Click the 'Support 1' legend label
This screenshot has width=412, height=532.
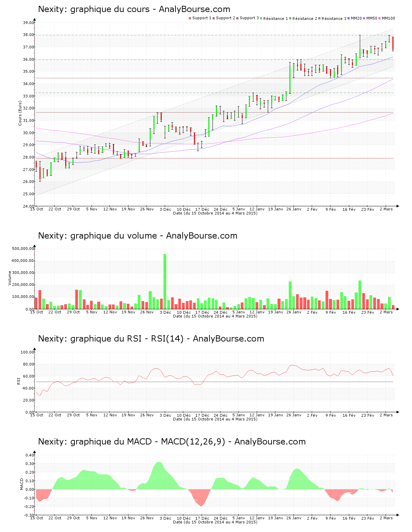[202, 18]
